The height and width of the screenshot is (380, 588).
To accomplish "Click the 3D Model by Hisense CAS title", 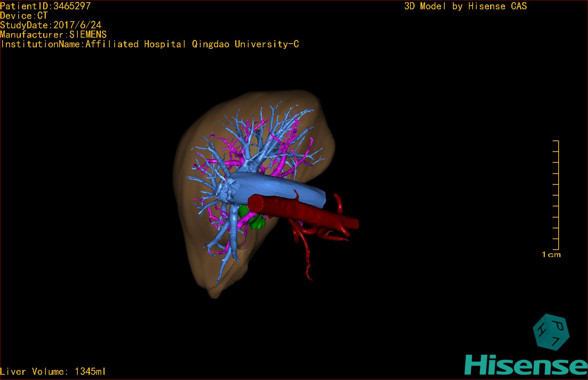I will coord(466,6).
